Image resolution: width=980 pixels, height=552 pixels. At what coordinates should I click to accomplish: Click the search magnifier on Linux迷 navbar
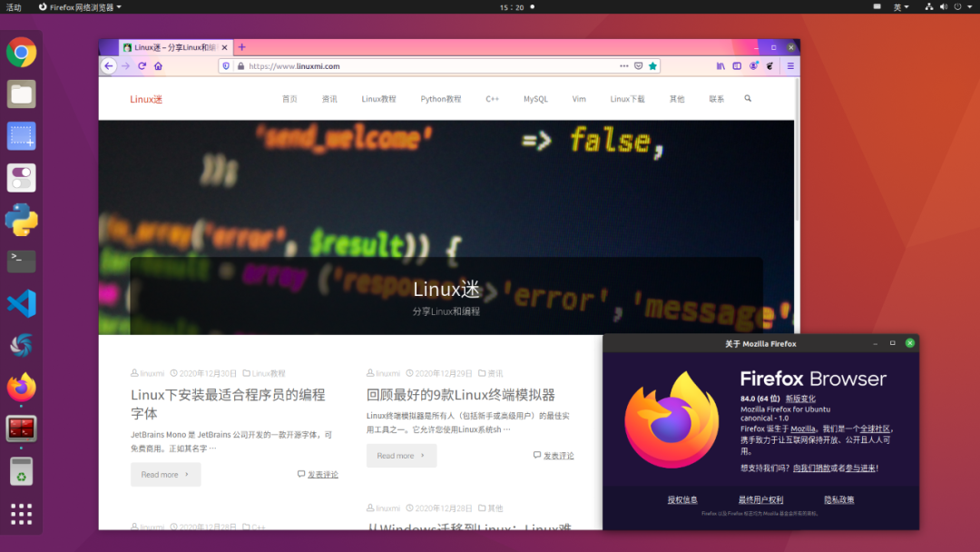[x=748, y=99]
